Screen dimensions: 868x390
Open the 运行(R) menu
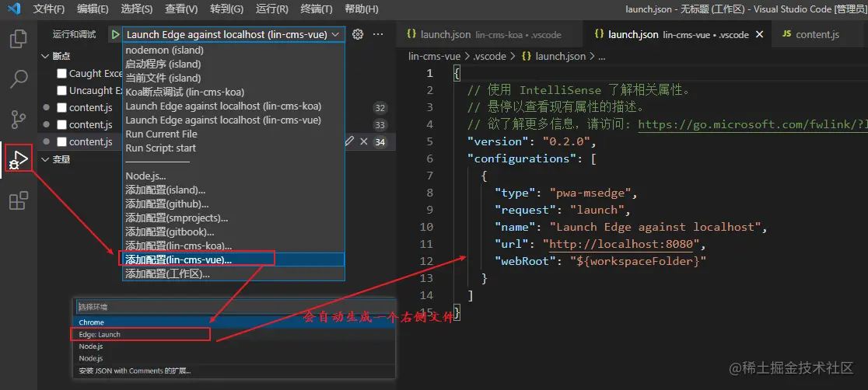coord(272,9)
